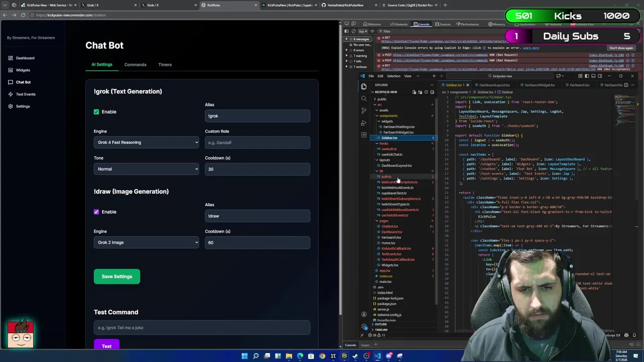Screen dimensions: 644x362
Task: Open VS Code Selection menu
Action: click(393, 76)
